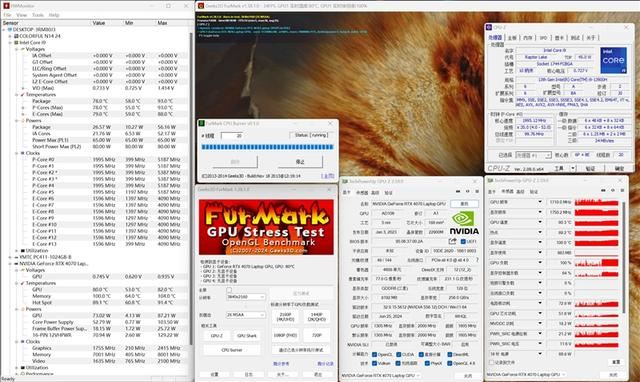Viewport: 640px width, 382px height.
Task: Collapse the Clocks node under Intel Core i9
Action: pyautogui.click(x=17, y=153)
